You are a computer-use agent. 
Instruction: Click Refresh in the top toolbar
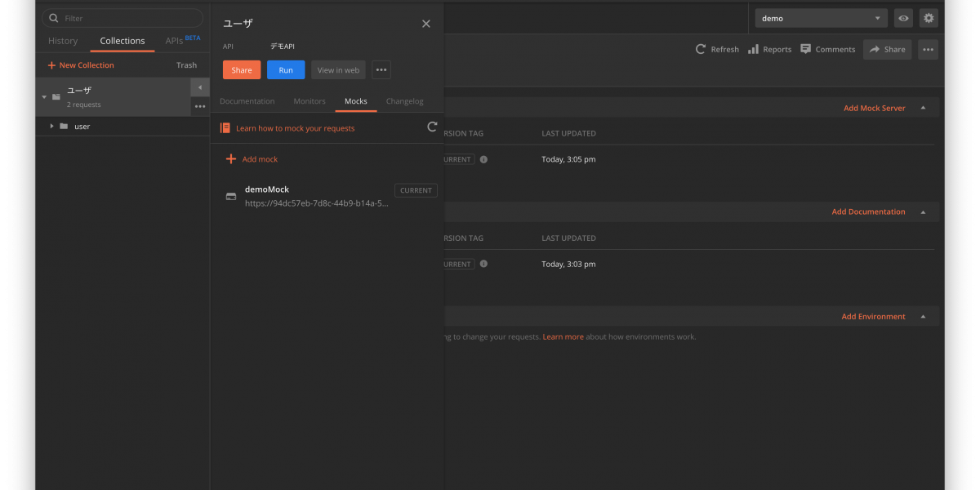click(717, 49)
